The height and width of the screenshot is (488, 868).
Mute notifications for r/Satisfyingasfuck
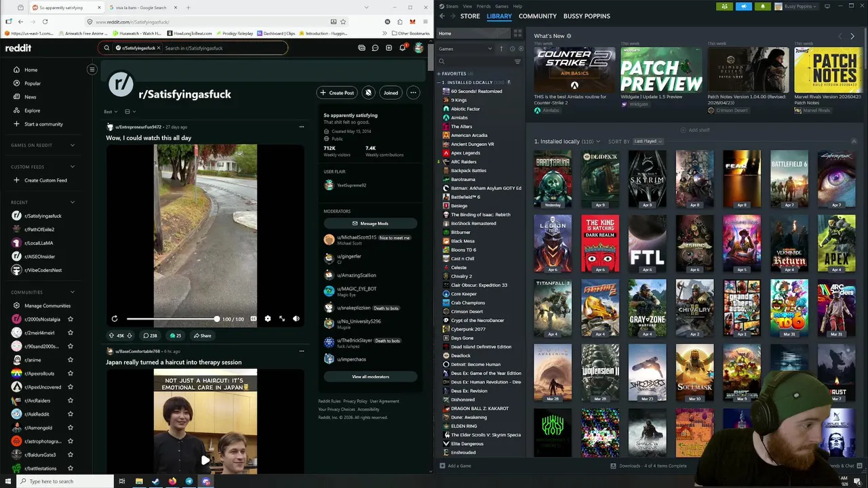pyautogui.click(x=368, y=93)
